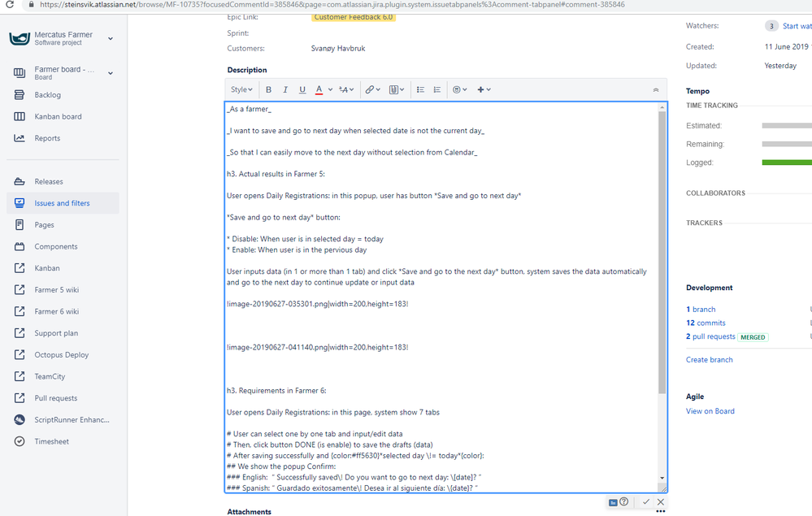Confirm description edit with checkmark
Viewport: 812px width, 516px height.
point(646,501)
